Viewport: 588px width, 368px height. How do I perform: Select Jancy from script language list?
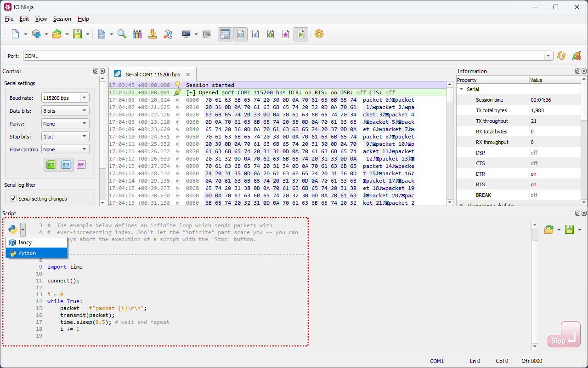[x=25, y=242]
